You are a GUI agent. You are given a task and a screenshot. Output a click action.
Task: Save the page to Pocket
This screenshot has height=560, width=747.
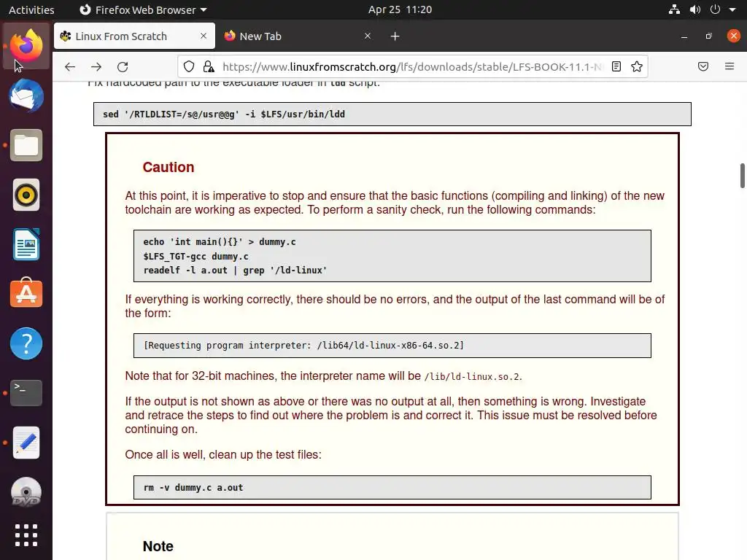click(703, 66)
